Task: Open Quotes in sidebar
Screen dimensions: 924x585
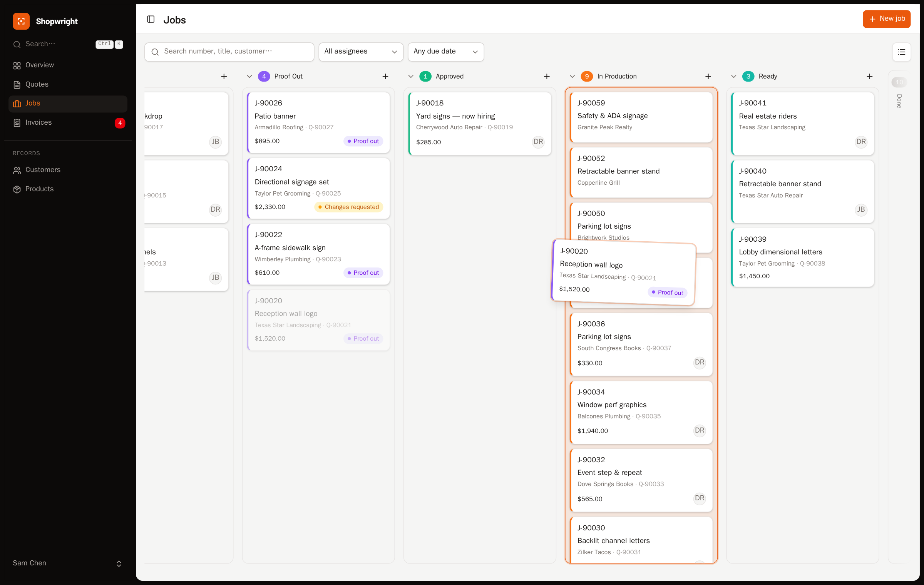Action: 68,85
